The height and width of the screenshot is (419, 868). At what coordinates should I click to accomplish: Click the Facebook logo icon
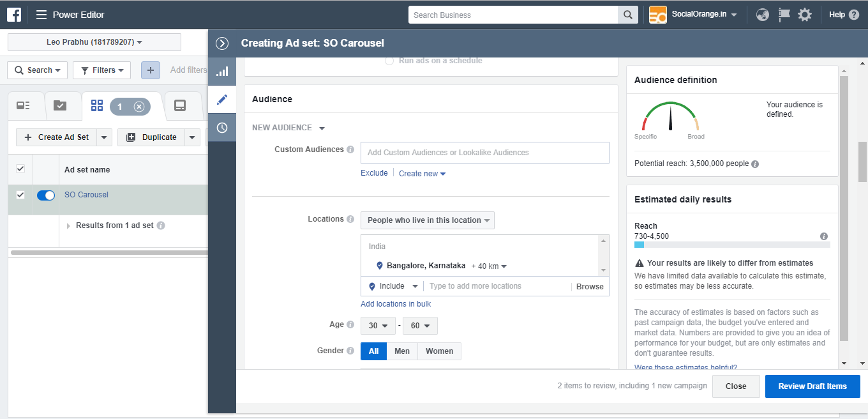[x=13, y=14]
